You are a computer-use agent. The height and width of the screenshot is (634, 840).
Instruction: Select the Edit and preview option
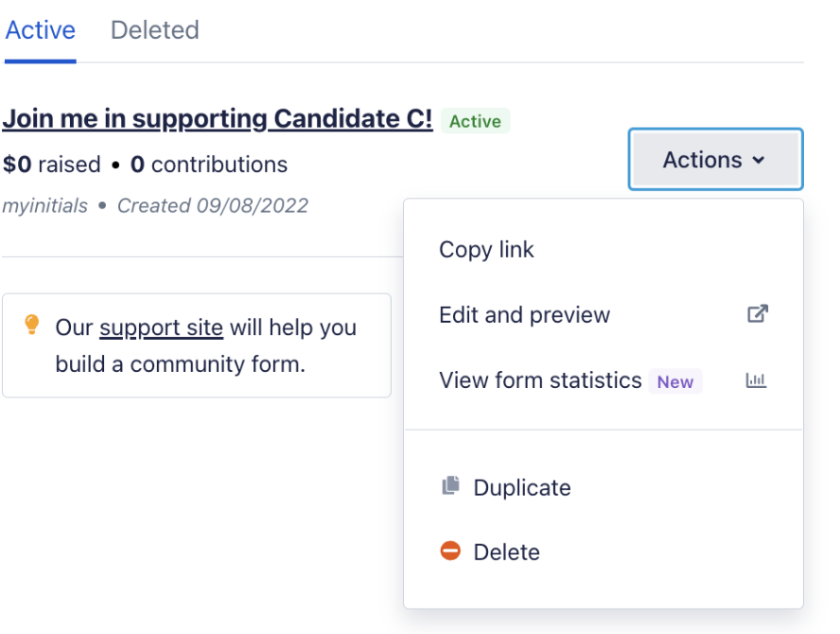(524, 315)
